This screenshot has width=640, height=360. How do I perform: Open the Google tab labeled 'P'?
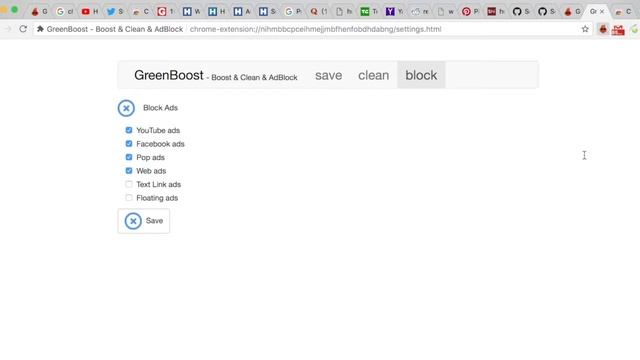(293, 11)
